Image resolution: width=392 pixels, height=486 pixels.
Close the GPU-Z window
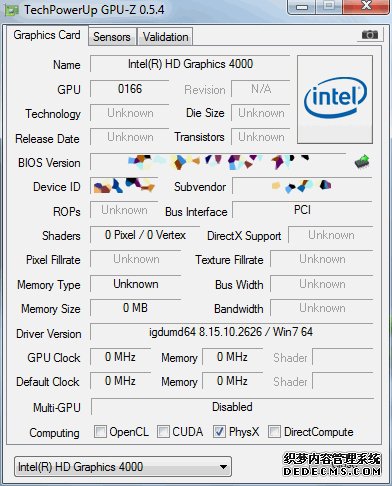point(366,6)
